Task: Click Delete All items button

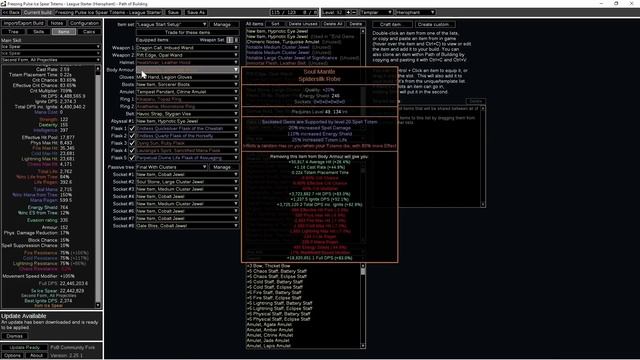Action: point(333,24)
